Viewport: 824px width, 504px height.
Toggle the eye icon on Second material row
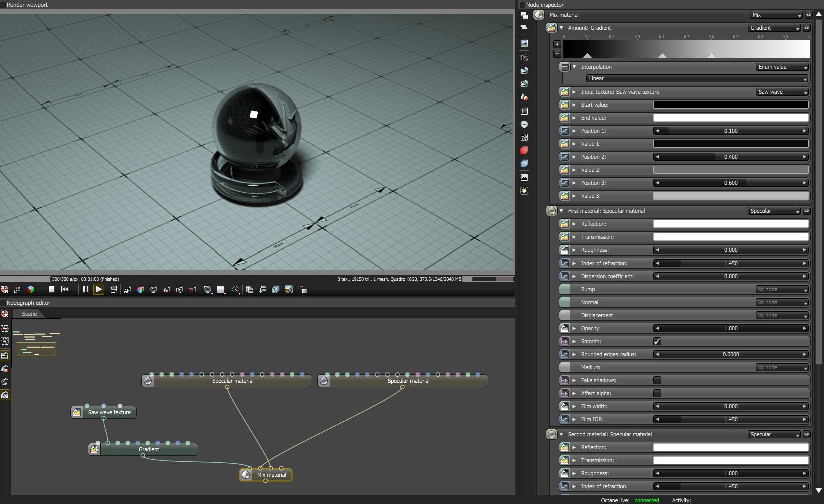pyautogui.click(x=806, y=434)
